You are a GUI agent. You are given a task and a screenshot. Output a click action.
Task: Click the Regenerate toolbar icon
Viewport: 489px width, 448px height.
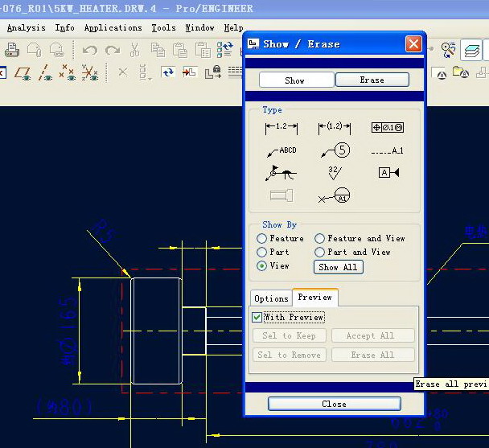[x=225, y=50]
